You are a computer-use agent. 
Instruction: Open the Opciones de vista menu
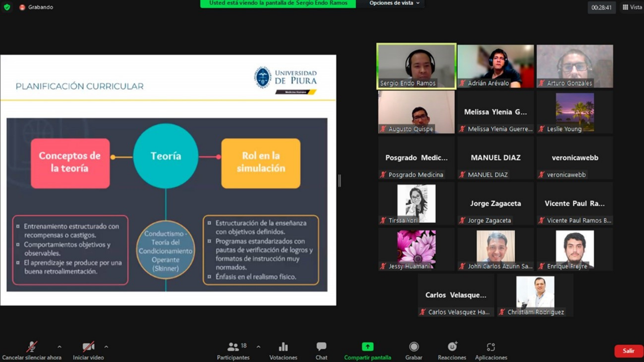394,3
